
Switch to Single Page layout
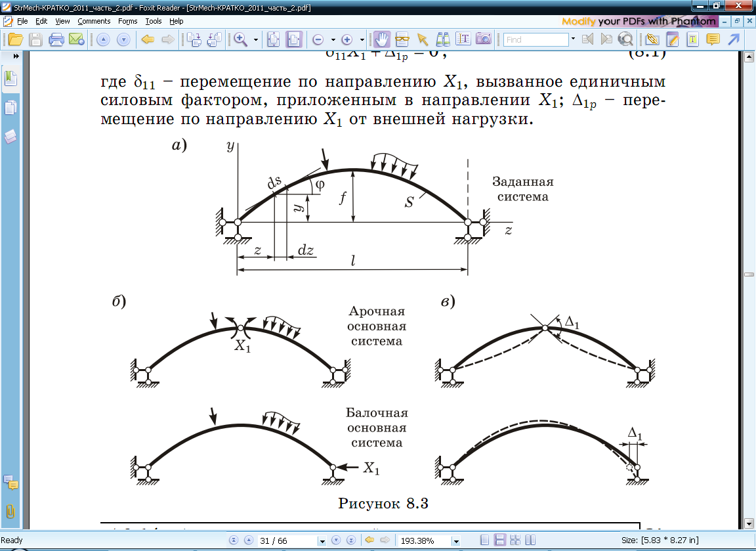[x=485, y=540]
